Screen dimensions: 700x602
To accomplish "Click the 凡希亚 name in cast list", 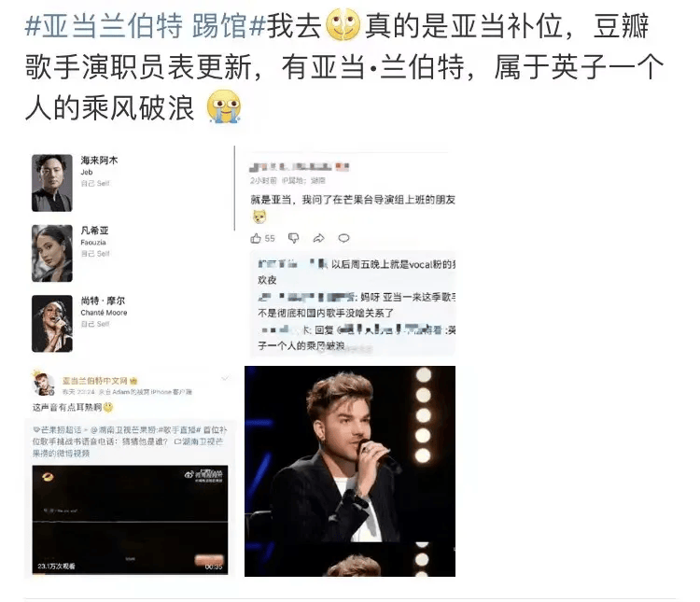I will click(x=94, y=231).
